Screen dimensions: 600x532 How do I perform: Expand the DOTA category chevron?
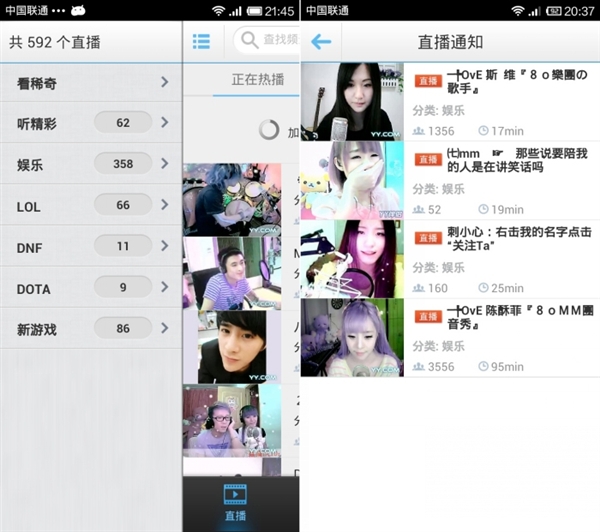[165, 287]
